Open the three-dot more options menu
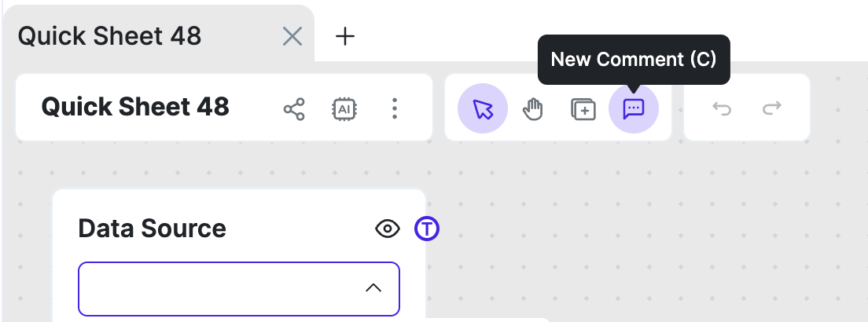Image resolution: width=868 pixels, height=322 pixels. (x=395, y=108)
